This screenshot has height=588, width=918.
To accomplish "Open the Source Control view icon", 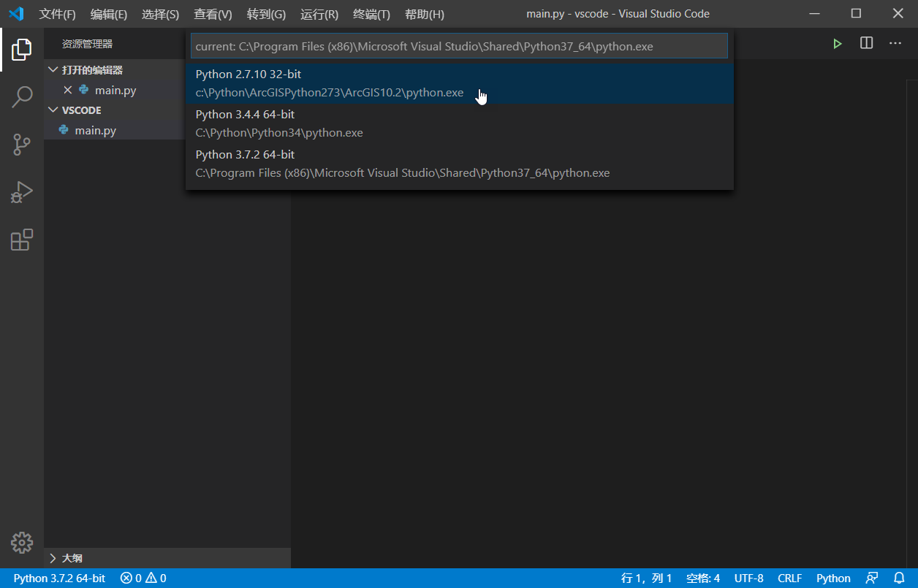I will [x=22, y=145].
